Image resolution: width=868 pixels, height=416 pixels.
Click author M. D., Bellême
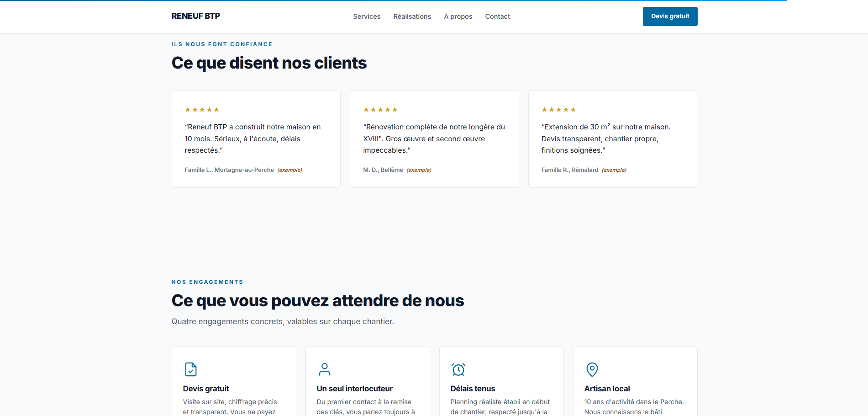tap(383, 170)
